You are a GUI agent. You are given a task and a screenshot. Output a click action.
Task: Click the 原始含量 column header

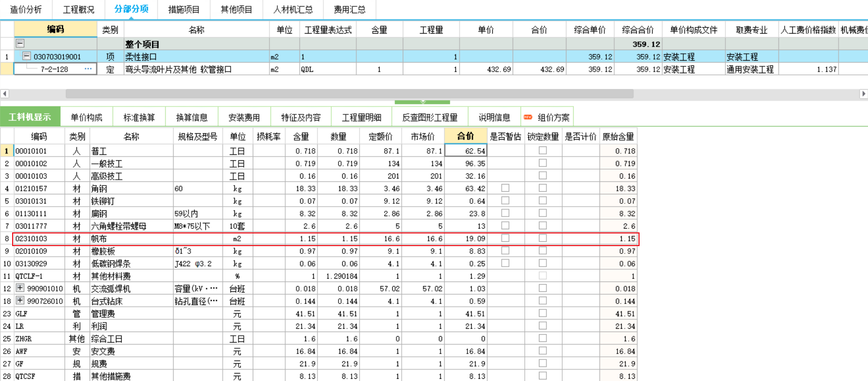pos(618,136)
